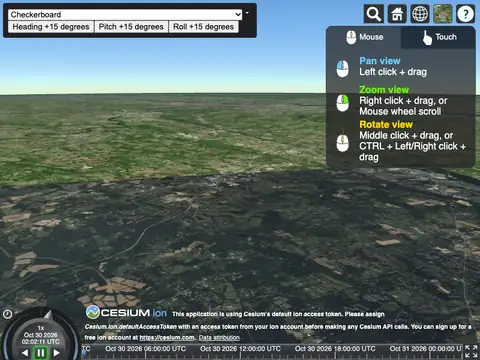This screenshot has height=360, width=480.
Task: Close navigation help via question icon
Action: point(465,14)
